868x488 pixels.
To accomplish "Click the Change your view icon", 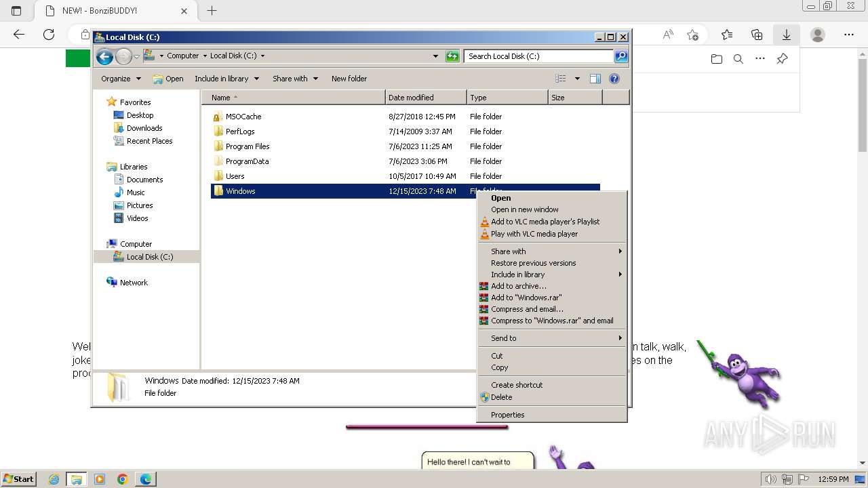I will click(561, 79).
